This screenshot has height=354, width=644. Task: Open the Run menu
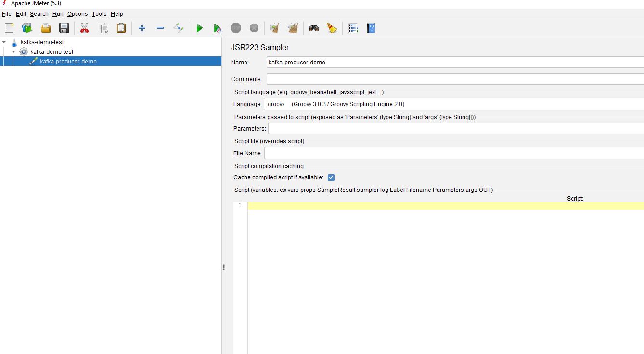[x=57, y=13]
